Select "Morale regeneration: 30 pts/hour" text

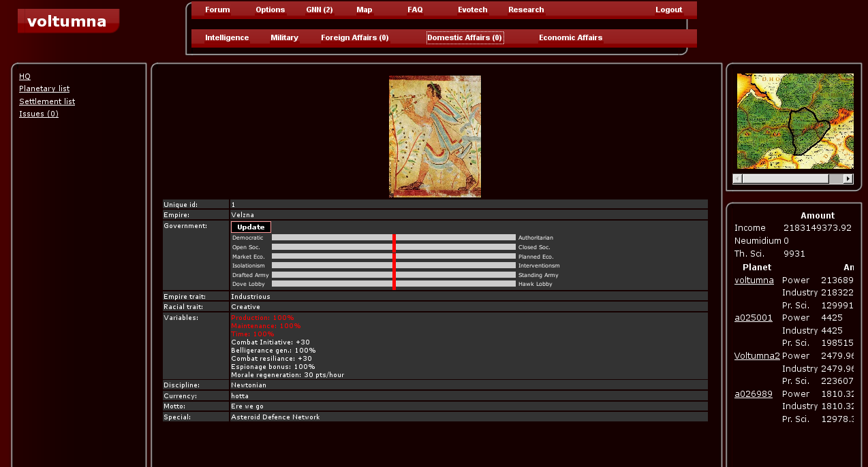click(x=288, y=374)
